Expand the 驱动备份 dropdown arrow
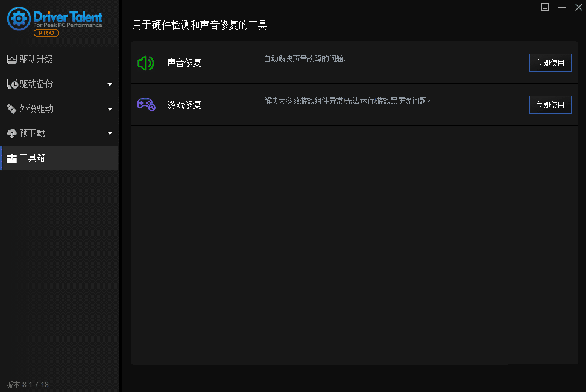This screenshot has width=586, height=392. coord(110,84)
